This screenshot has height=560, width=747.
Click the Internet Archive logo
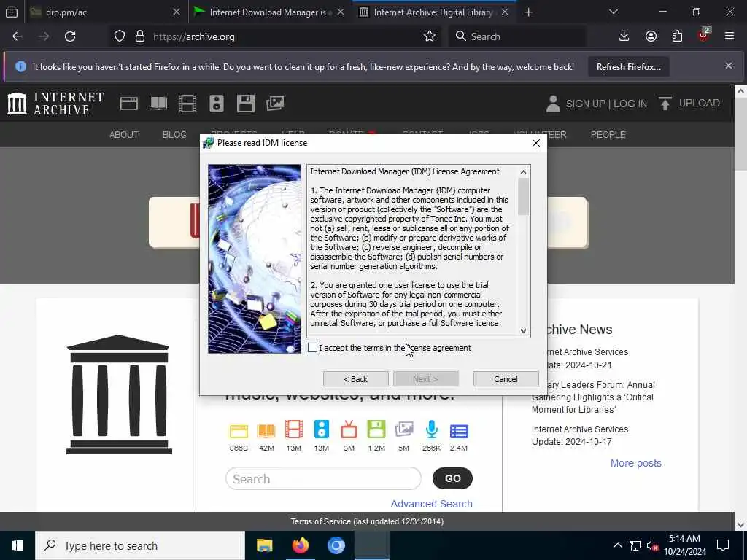pyautogui.click(x=55, y=104)
